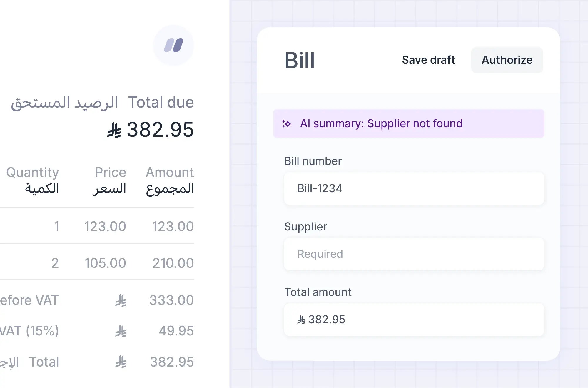588x388 pixels.
Task: Click the riyal symbol beside Total due 382.95
Action: [x=114, y=130]
